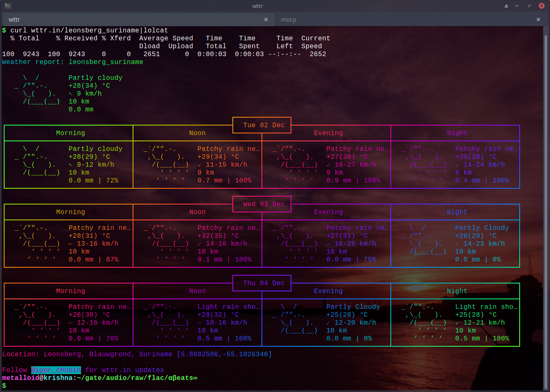550x392 pixels.
Task: Click the metalloid@krishna prompt path
Action: click(100, 378)
